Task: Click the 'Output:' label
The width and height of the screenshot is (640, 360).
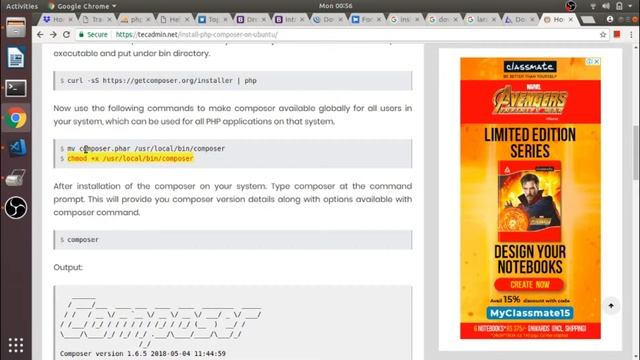Action: (68, 267)
